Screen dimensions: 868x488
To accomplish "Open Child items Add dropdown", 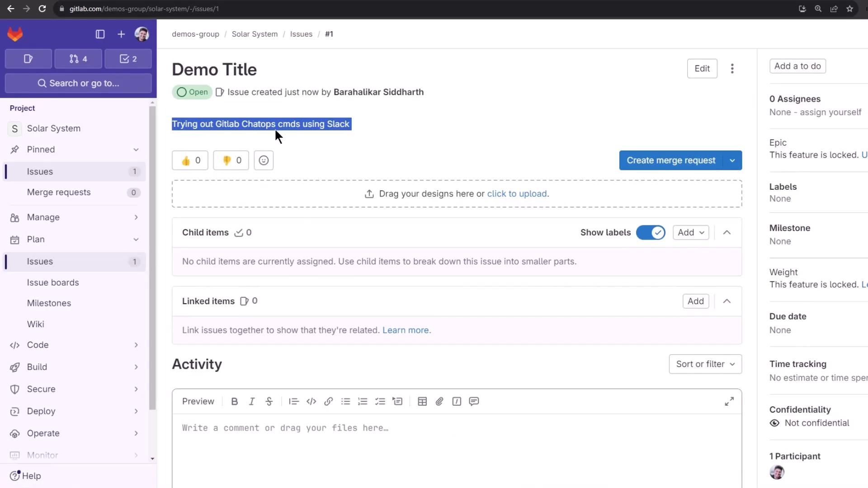I will click(690, 232).
